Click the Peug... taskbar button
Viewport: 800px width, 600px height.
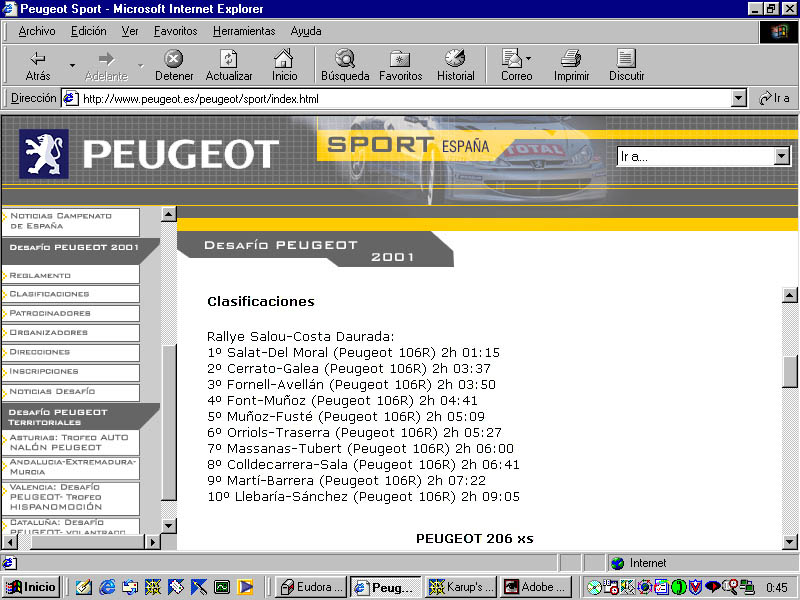[386, 587]
